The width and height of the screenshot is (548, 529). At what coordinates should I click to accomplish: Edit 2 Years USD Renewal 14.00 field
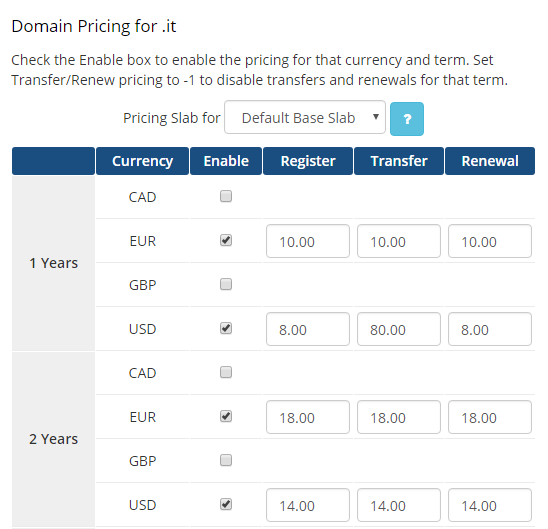pos(490,505)
